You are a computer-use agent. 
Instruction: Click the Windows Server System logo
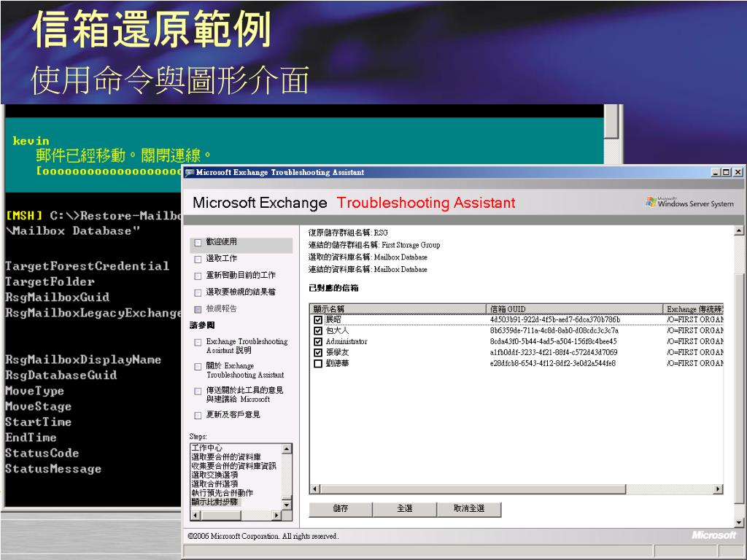[689, 203]
